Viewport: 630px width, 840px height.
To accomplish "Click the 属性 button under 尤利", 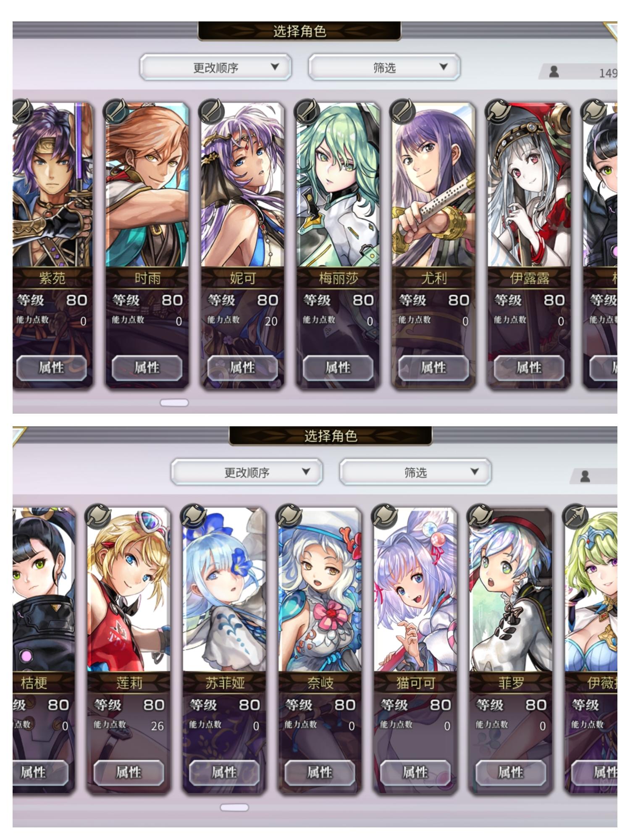I will [433, 368].
